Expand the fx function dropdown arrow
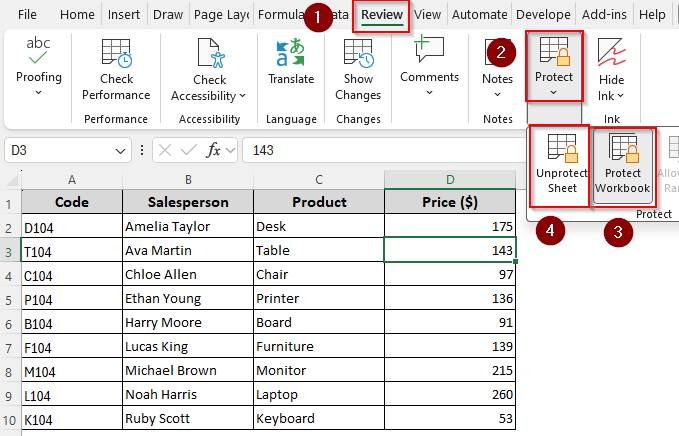Image resolution: width=679 pixels, height=436 pixels. [230, 150]
